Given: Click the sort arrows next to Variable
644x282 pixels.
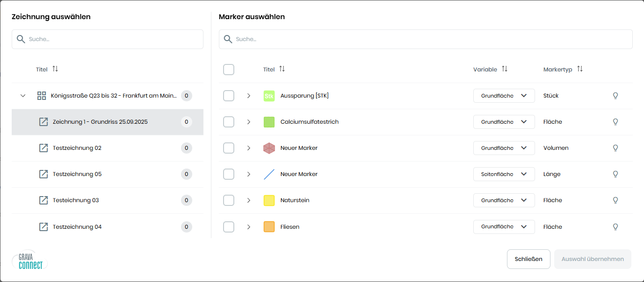Looking at the screenshot, I should (x=505, y=69).
